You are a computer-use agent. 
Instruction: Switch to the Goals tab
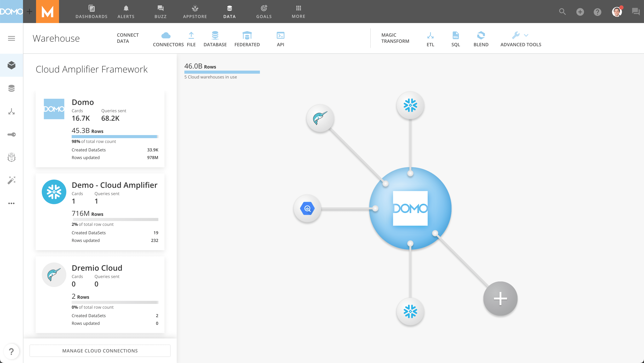[x=264, y=12]
